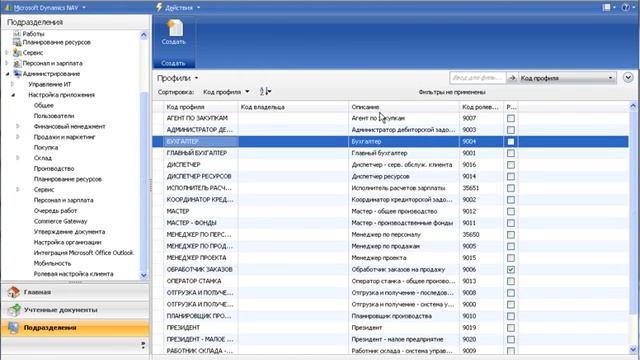The width and height of the screenshot is (640, 360).
Task: Select the ГЛАВНЫЙ БУХГАЛТЕР profile row
Action: (x=391, y=153)
